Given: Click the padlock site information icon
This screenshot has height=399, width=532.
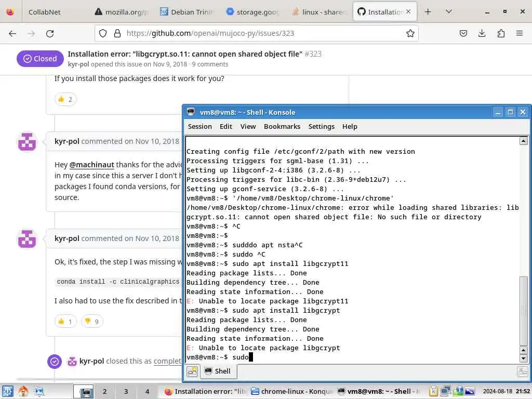Looking at the screenshot, I should point(117,33).
